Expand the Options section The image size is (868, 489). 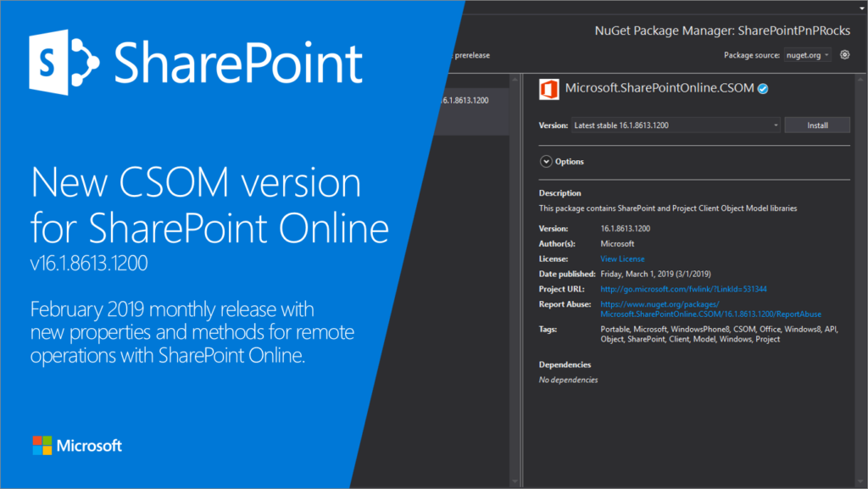coord(569,161)
